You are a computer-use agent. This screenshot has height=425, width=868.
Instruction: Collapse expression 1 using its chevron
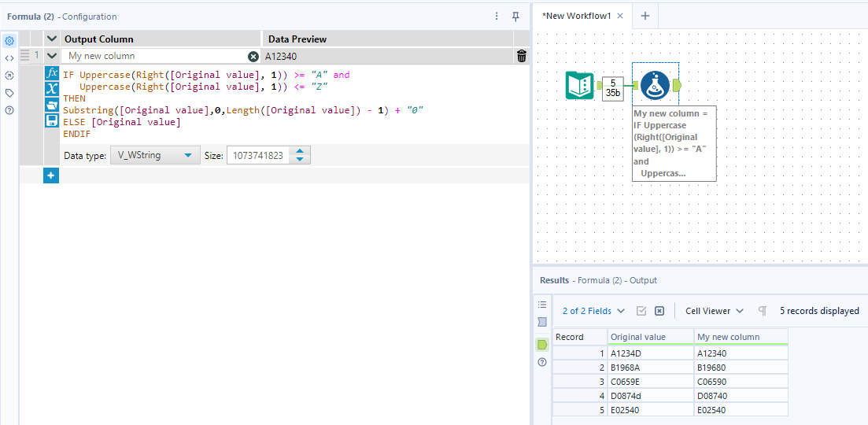52,56
